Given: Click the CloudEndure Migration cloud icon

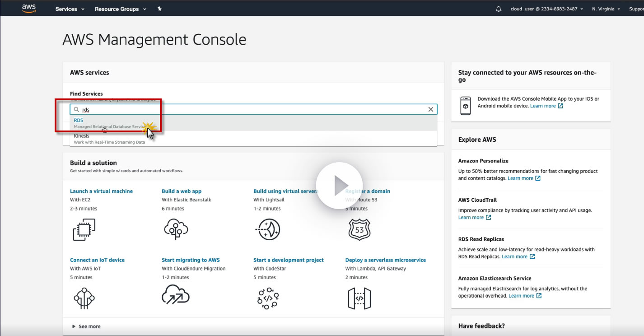Looking at the screenshot, I should point(176,294).
